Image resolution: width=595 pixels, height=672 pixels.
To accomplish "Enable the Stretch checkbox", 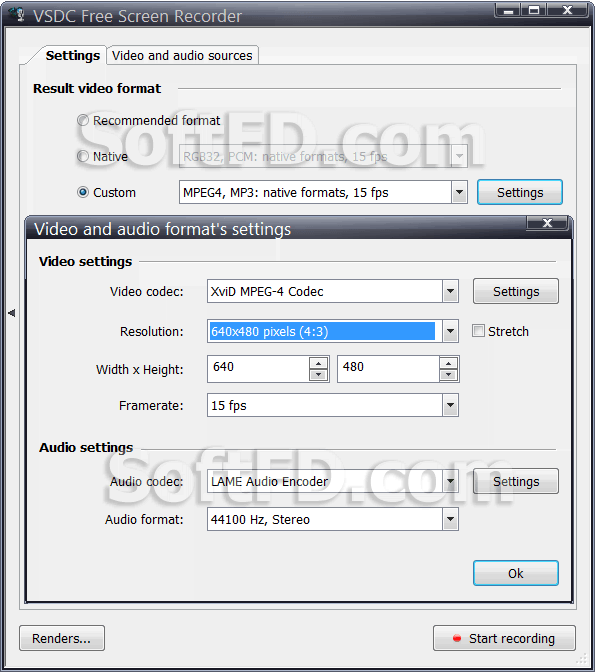I will [478, 331].
